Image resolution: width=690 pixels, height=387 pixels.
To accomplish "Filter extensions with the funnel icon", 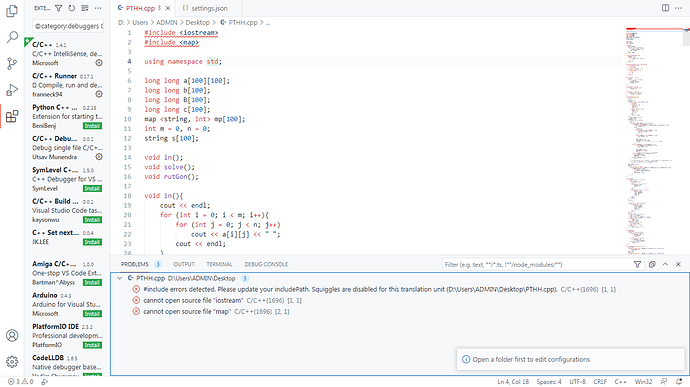I will tap(59, 8).
